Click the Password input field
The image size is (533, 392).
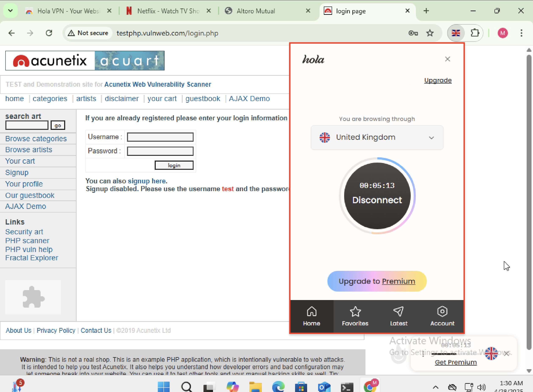pyautogui.click(x=160, y=151)
